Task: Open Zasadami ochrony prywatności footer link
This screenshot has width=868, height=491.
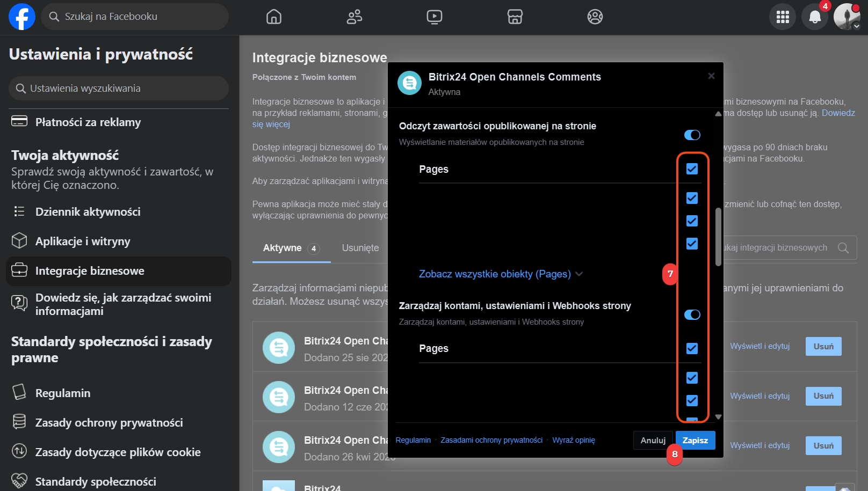Action: (491, 440)
